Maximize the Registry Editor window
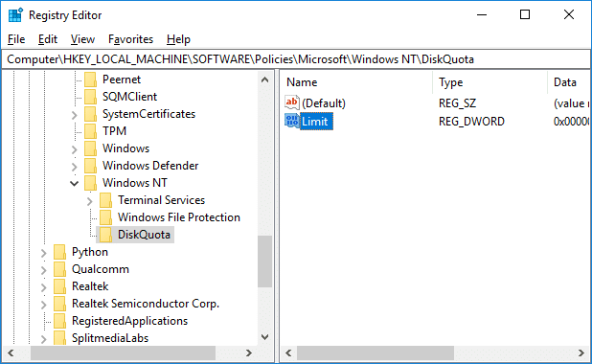 (525, 14)
